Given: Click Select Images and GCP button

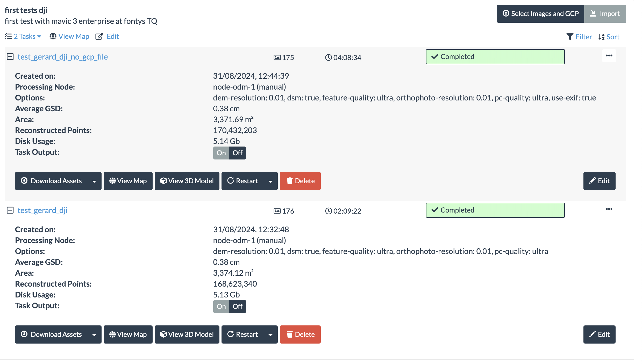Looking at the screenshot, I should pyautogui.click(x=540, y=14).
